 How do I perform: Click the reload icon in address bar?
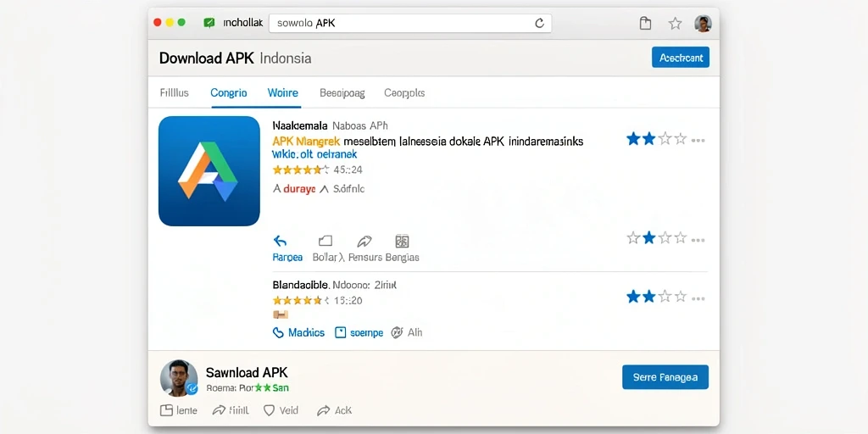539,23
